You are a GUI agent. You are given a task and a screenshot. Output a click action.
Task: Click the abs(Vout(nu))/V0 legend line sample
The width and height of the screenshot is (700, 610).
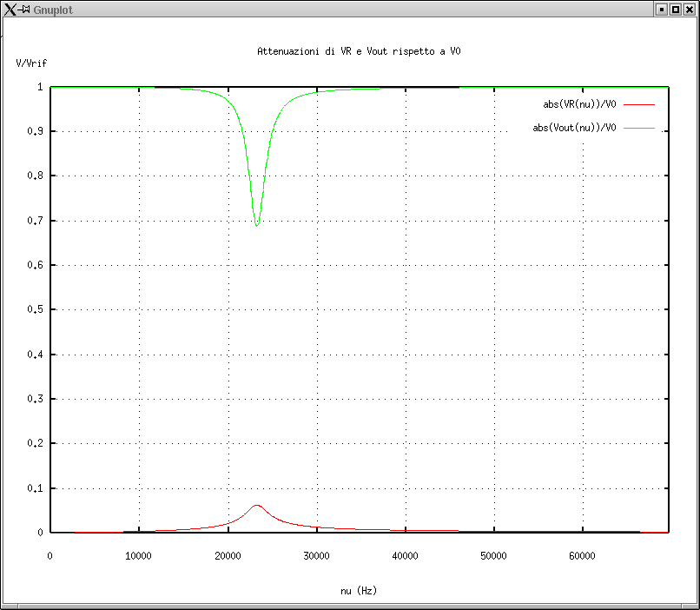pos(637,128)
